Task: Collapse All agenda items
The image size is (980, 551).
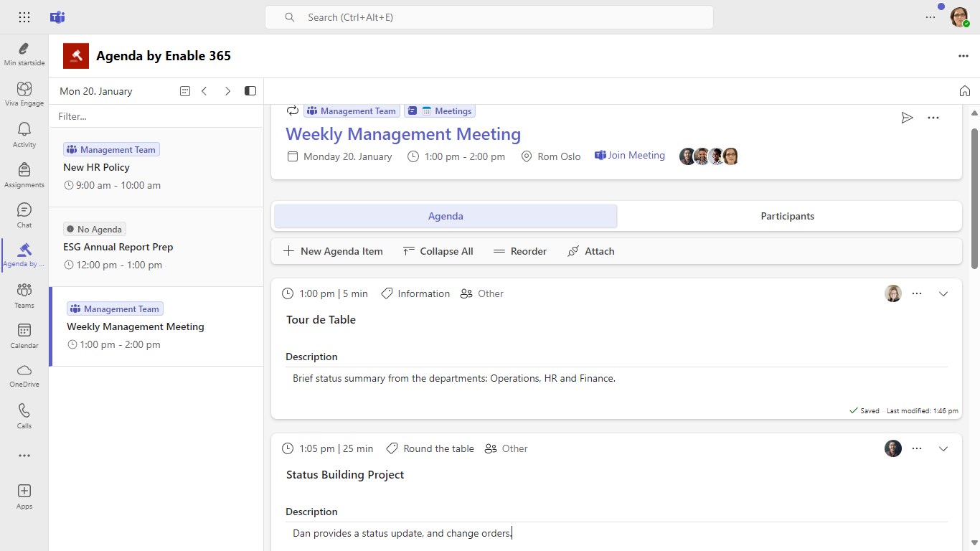Action: [438, 251]
